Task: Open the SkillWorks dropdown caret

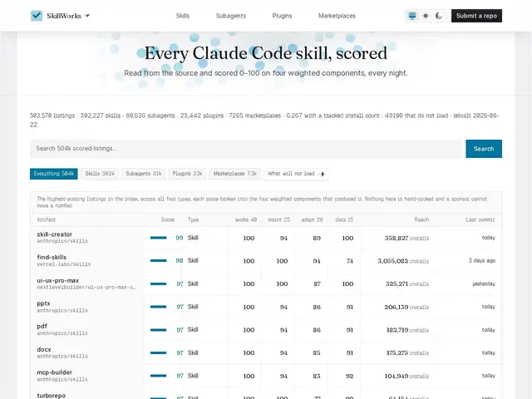Action: click(87, 16)
